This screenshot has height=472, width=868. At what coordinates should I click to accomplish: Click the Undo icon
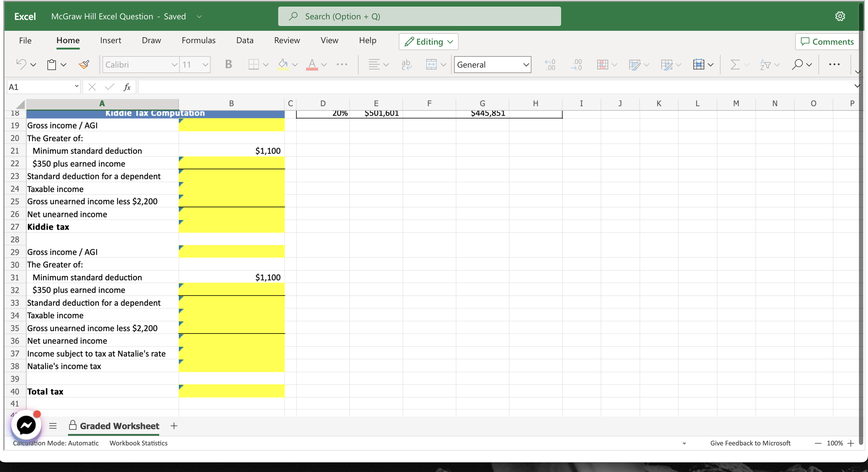pyautogui.click(x=21, y=64)
